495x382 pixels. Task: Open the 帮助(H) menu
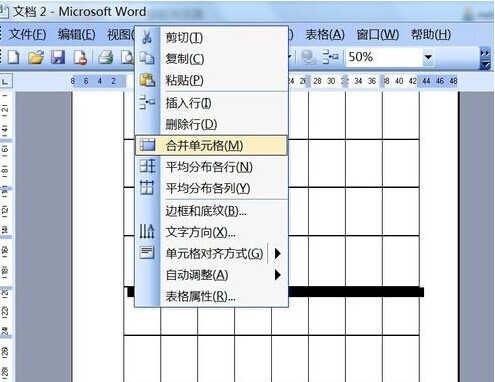431,34
